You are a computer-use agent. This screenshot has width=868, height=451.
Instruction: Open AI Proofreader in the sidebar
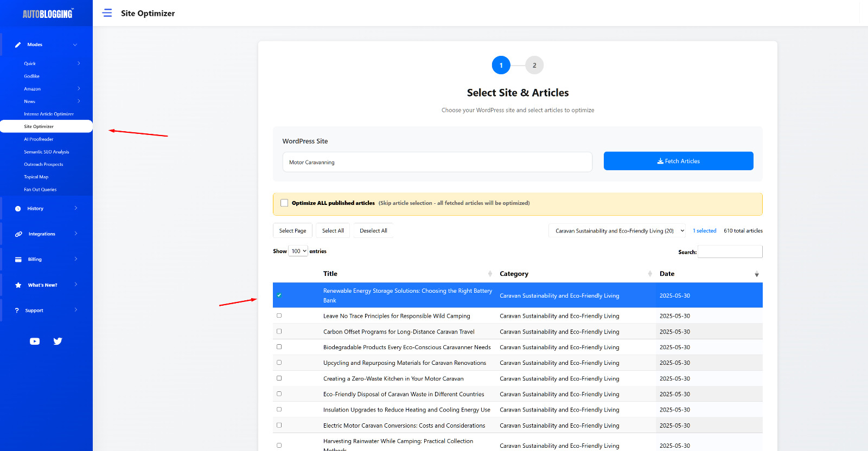tap(39, 139)
